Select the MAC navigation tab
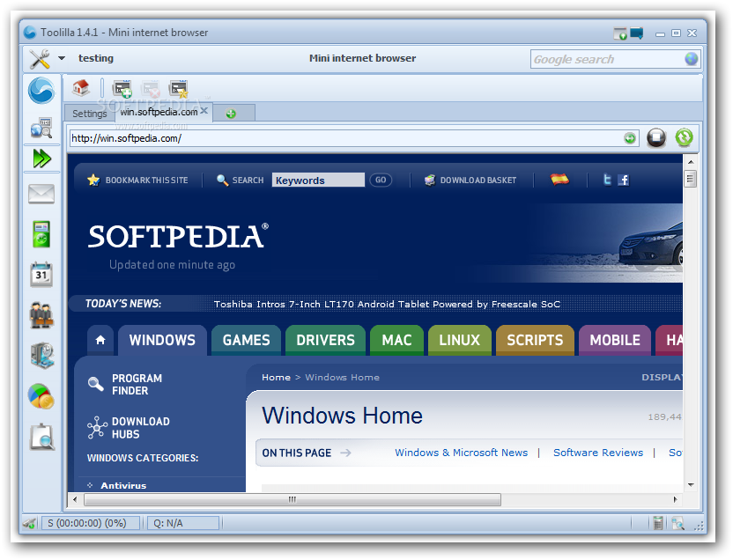This screenshot has width=733, height=560. (x=396, y=340)
